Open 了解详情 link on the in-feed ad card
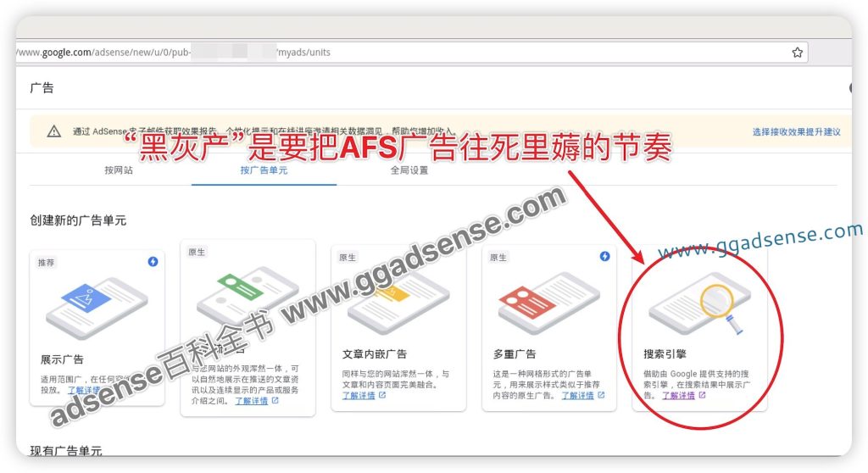 pos(251,400)
